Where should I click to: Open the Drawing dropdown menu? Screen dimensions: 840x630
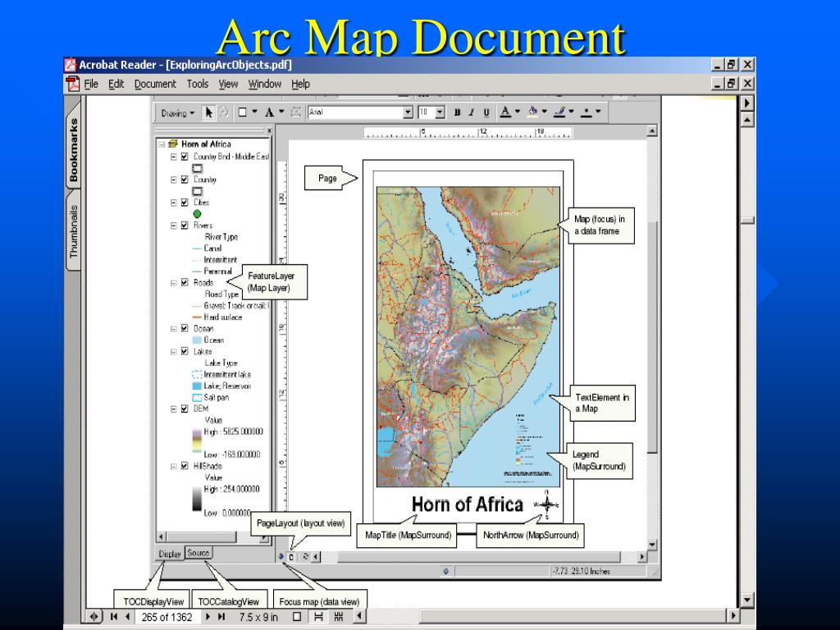coord(177,113)
